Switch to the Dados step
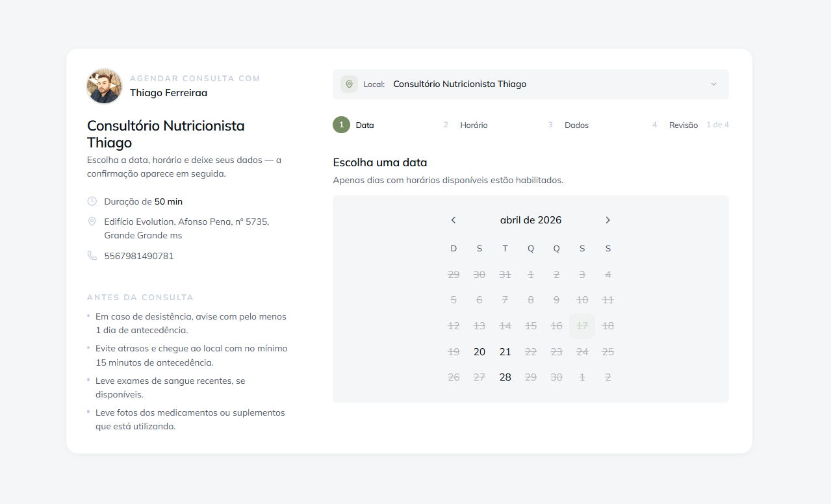The height and width of the screenshot is (504, 831). (577, 125)
